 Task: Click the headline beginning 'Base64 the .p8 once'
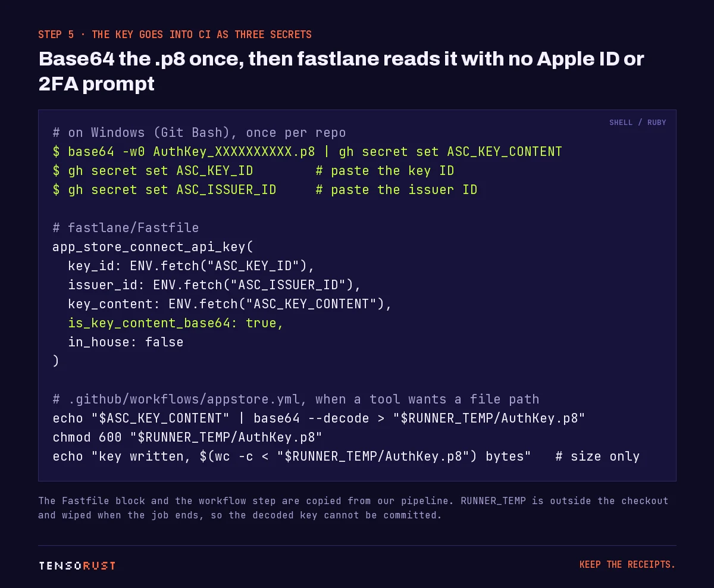click(x=342, y=71)
